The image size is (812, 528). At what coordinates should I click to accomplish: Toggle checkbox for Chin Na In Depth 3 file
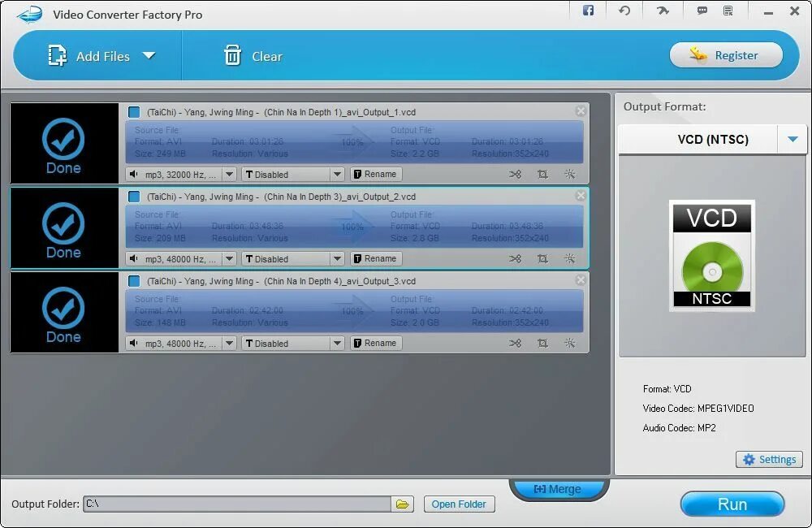pyautogui.click(x=134, y=197)
